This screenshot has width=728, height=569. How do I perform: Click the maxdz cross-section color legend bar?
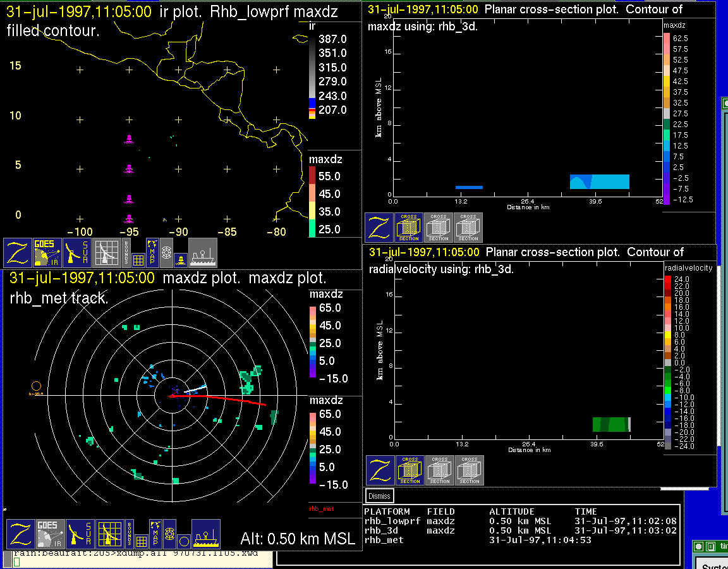click(667, 119)
